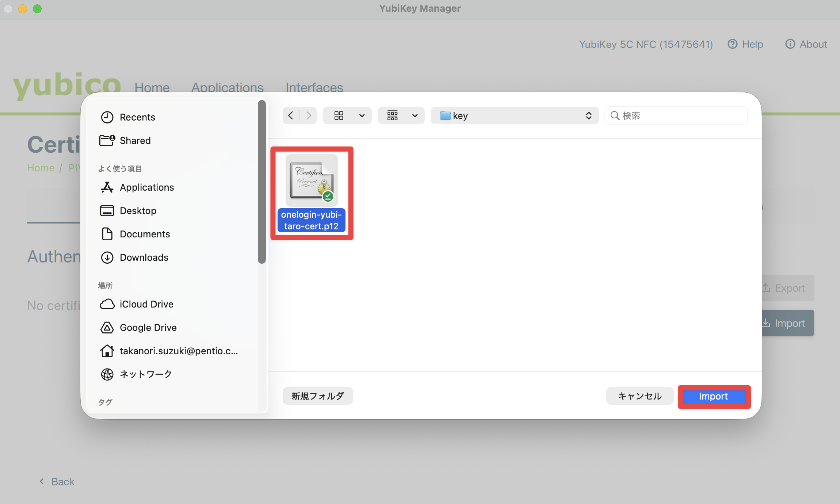Select the blue key folder icon
Viewport: 840px width, 504px height.
(x=445, y=115)
